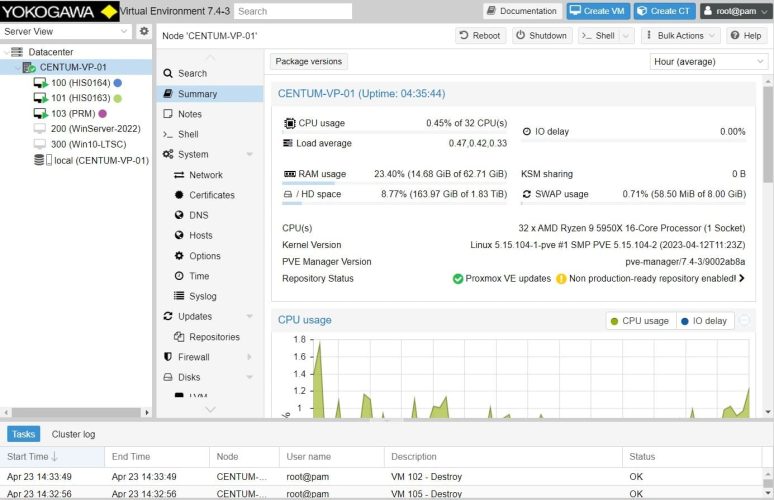This screenshot has height=500, width=774.
Task: Click the Updates refresh icon
Action: pyautogui.click(x=168, y=316)
